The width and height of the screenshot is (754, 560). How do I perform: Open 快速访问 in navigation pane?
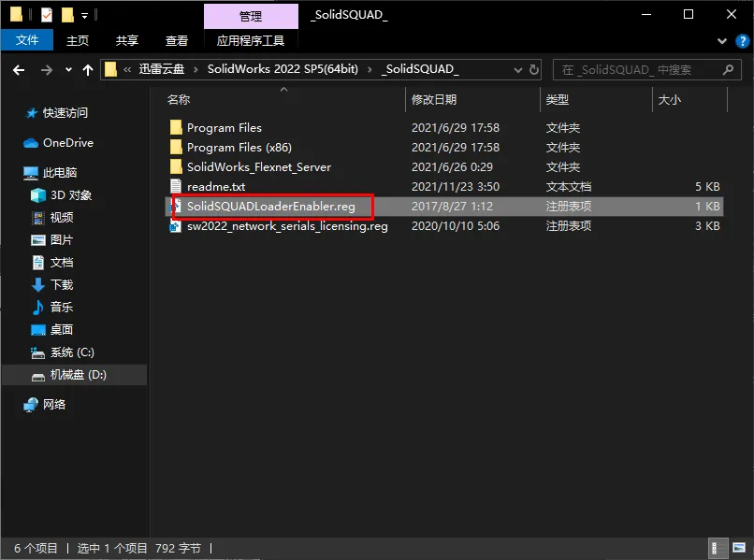(x=65, y=113)
